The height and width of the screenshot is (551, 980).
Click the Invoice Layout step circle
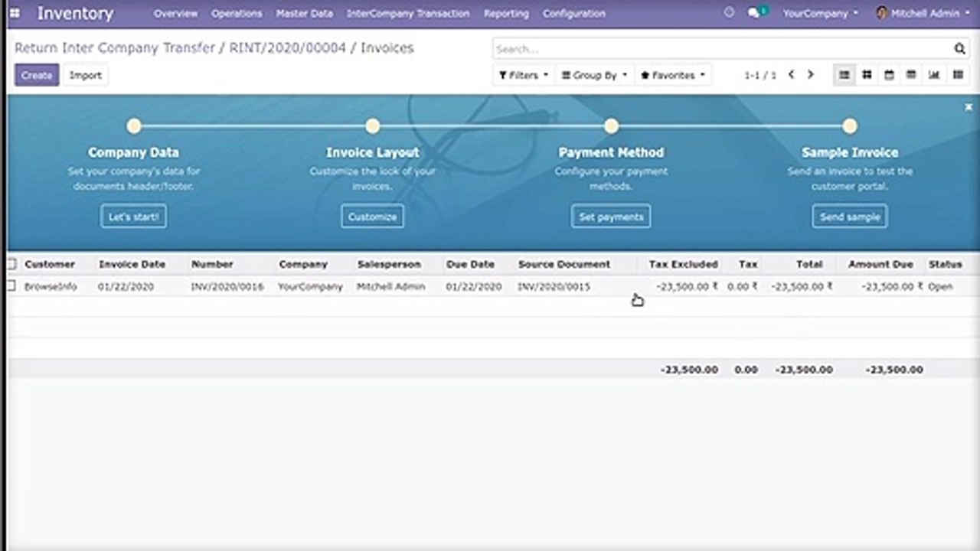(x=373, y=126)
